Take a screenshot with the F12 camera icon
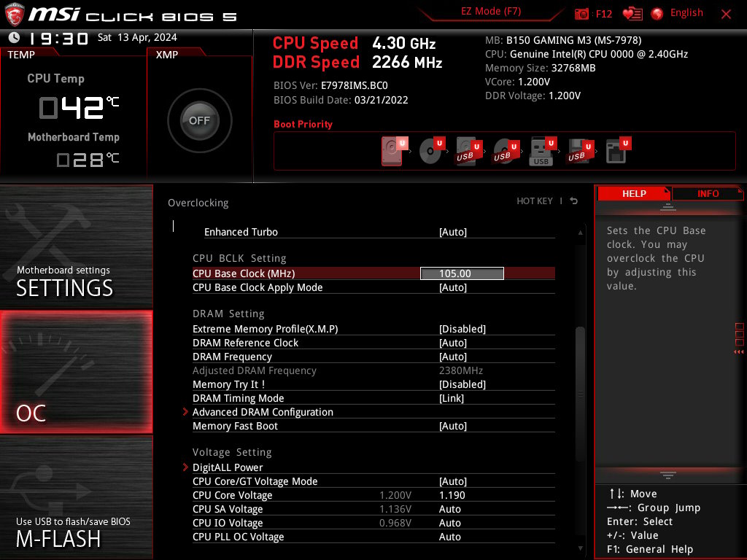The width and height of the screenshot is (747, 560). coord(581,14)
